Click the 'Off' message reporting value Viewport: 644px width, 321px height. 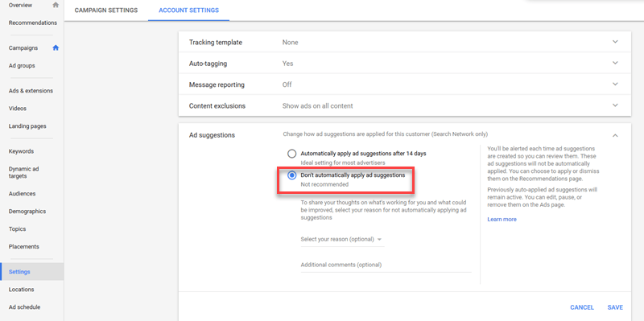coord(287,84)
